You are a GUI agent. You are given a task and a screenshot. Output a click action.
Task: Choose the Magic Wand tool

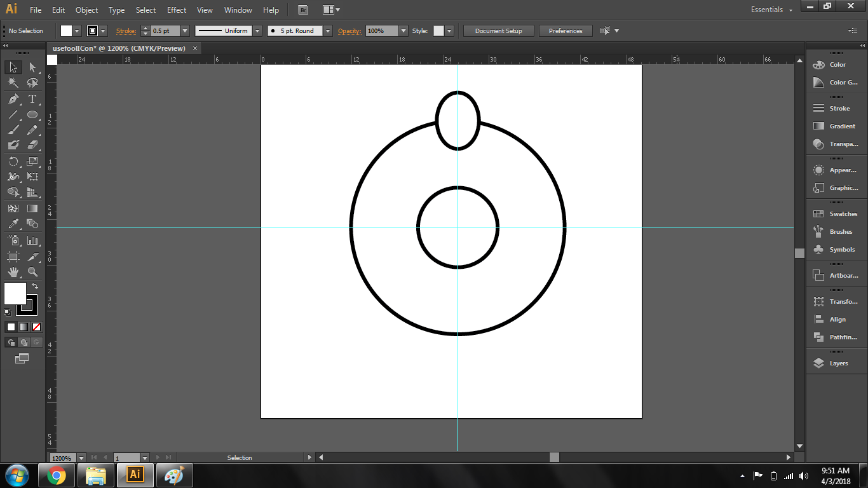point(13,83)
